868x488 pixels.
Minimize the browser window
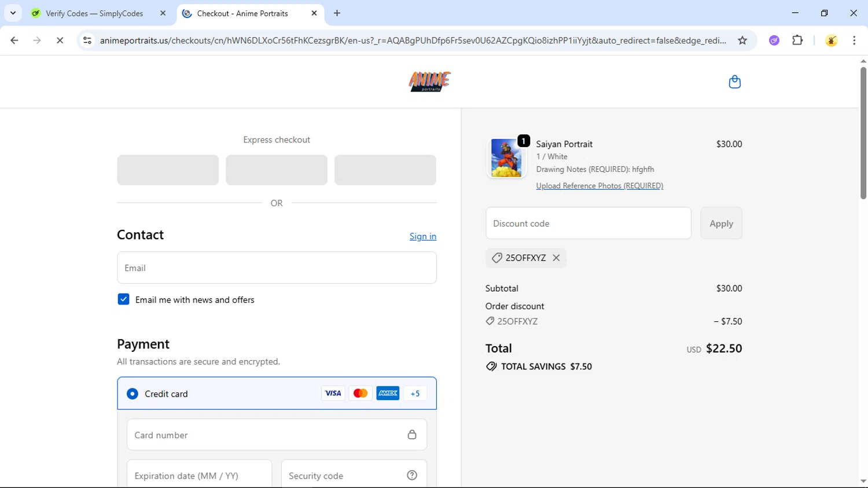click(795, 13)
